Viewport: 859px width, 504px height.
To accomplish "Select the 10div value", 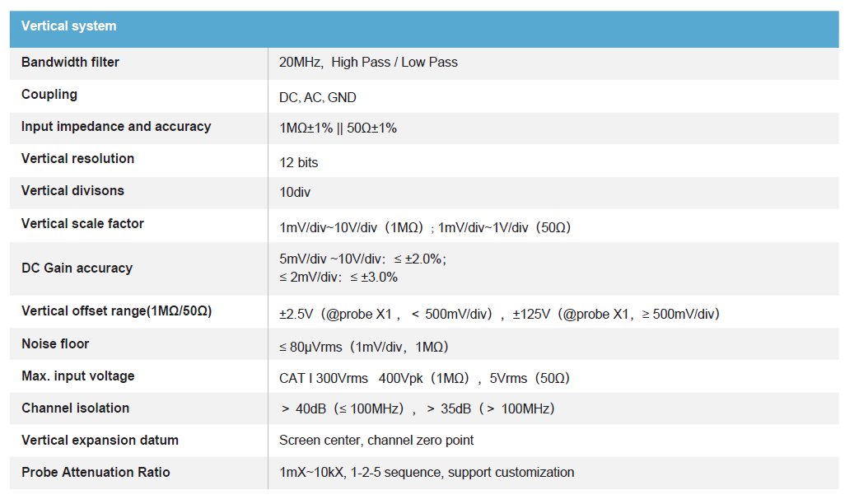I will (295, 193).
